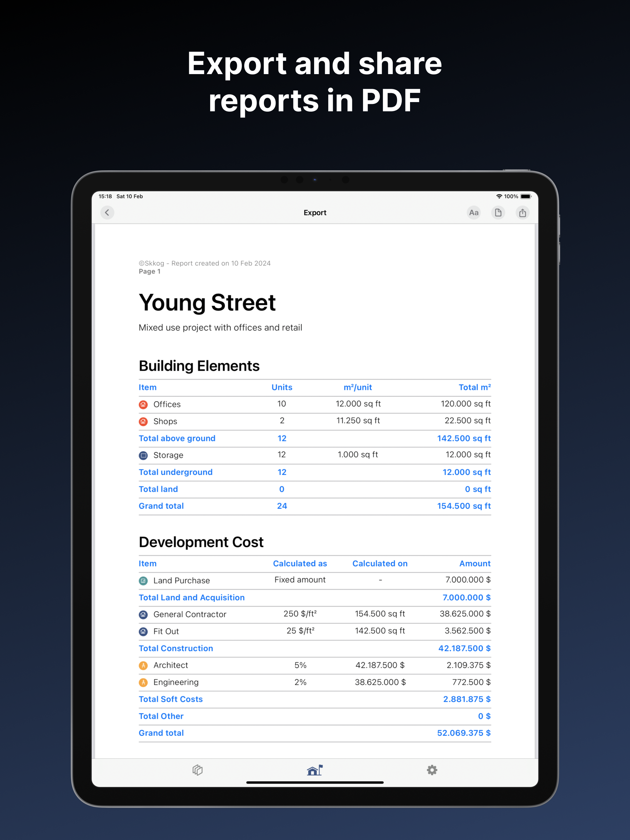Click the 'Units' column header

click(282, 387)
